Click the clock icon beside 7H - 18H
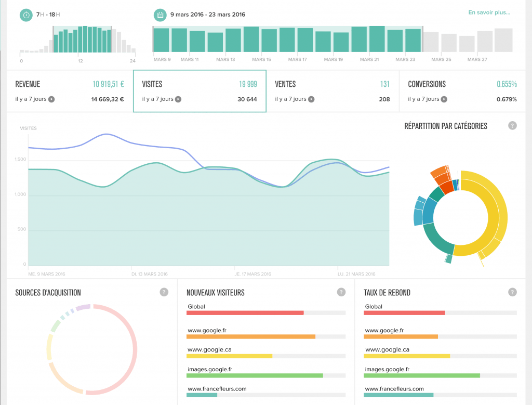The width and height of the screenshot is (532, 405). 26,15
